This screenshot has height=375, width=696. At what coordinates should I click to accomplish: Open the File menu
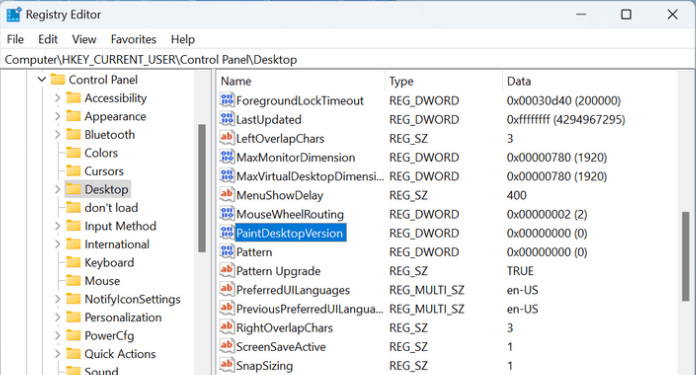tap(15, 39)
